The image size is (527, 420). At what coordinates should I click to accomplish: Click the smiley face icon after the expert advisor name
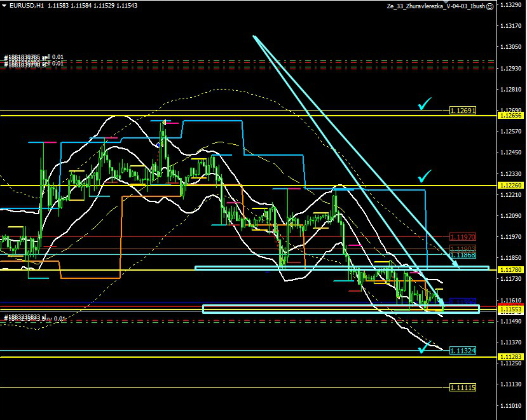[x=490, y=6]
